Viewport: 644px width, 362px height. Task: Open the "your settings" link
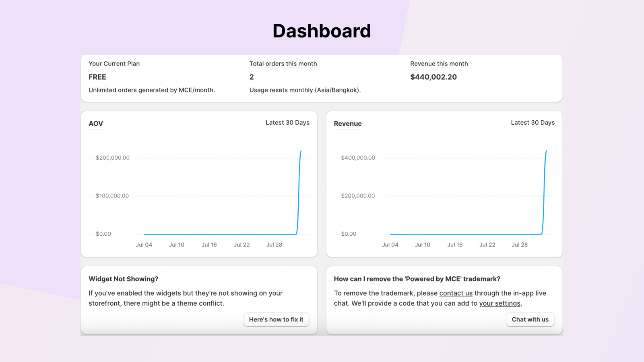pyautogui.click(x=500, y=303)
